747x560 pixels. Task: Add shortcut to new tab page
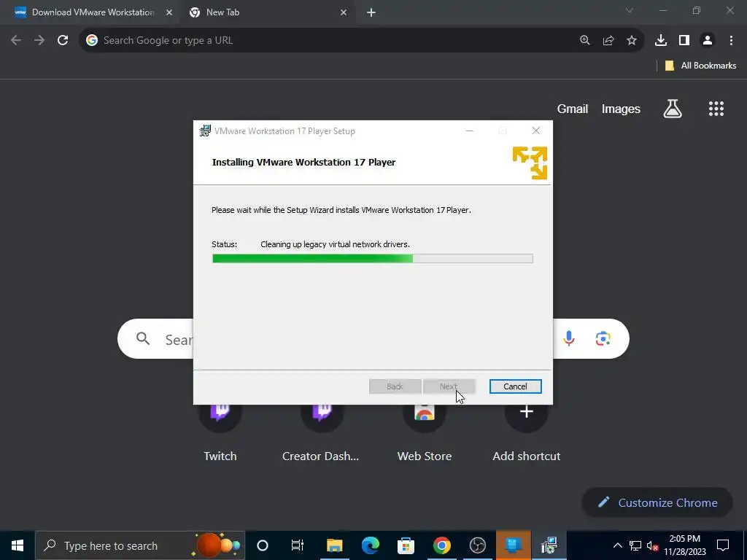tap(527, 433)
